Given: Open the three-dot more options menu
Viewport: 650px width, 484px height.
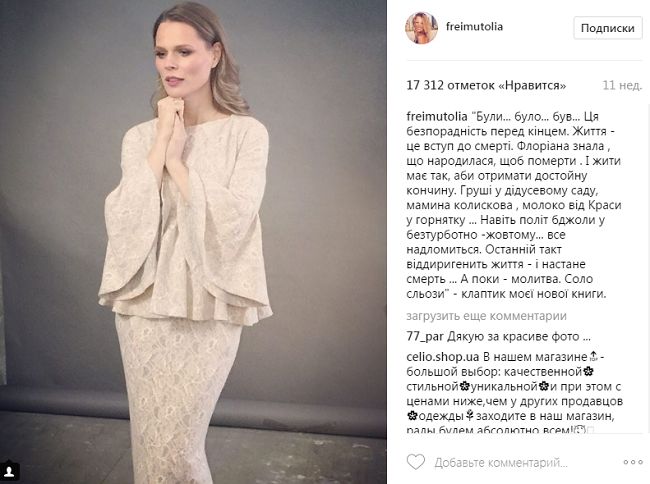Looking at the screenshot, I should (633, 462).
